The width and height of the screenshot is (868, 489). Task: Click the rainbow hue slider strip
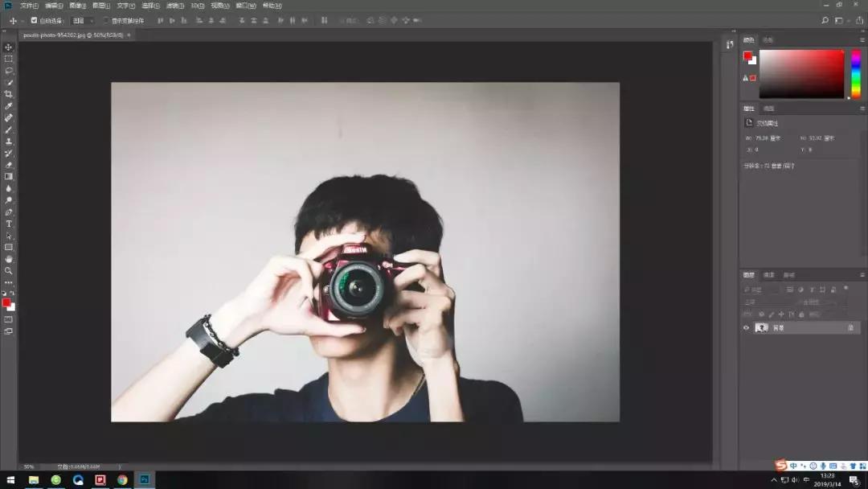tap(856, 74)
